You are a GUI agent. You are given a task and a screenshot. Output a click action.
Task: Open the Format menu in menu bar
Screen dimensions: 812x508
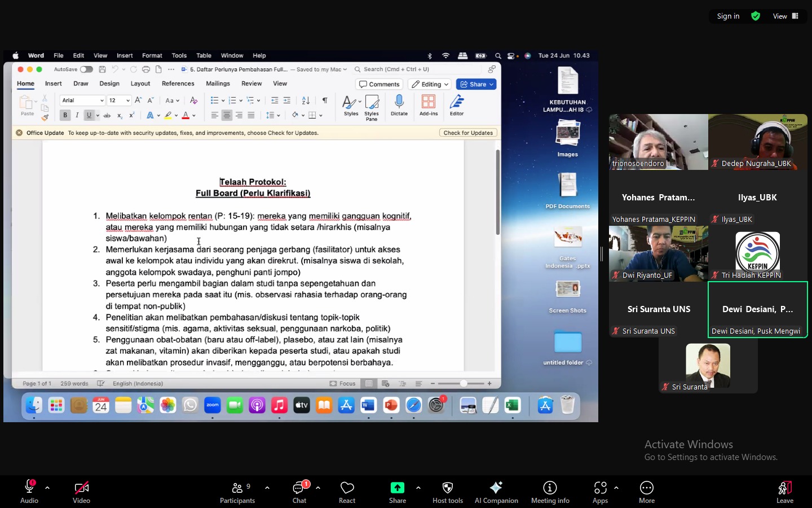(x=152, y=55)
